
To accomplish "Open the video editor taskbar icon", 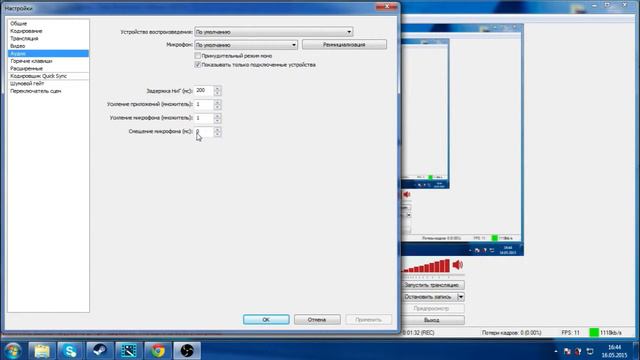I will 129,351.
